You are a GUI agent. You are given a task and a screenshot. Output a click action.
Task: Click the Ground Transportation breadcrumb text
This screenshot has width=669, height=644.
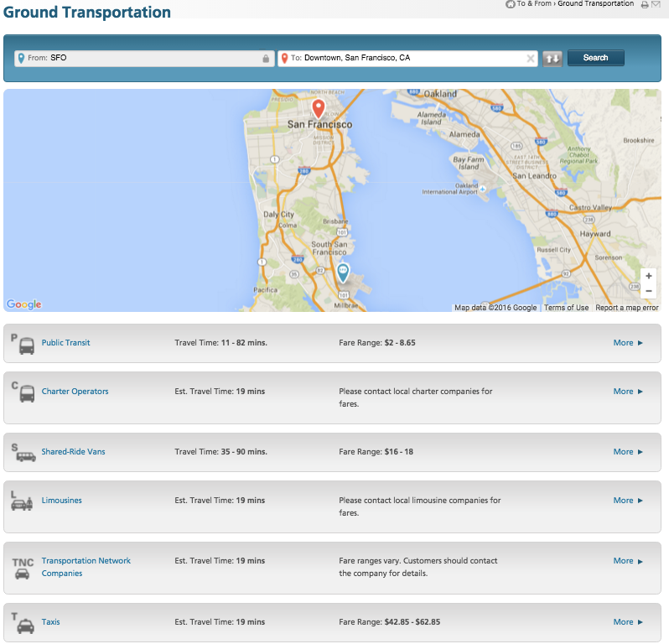tap(595, 4)
